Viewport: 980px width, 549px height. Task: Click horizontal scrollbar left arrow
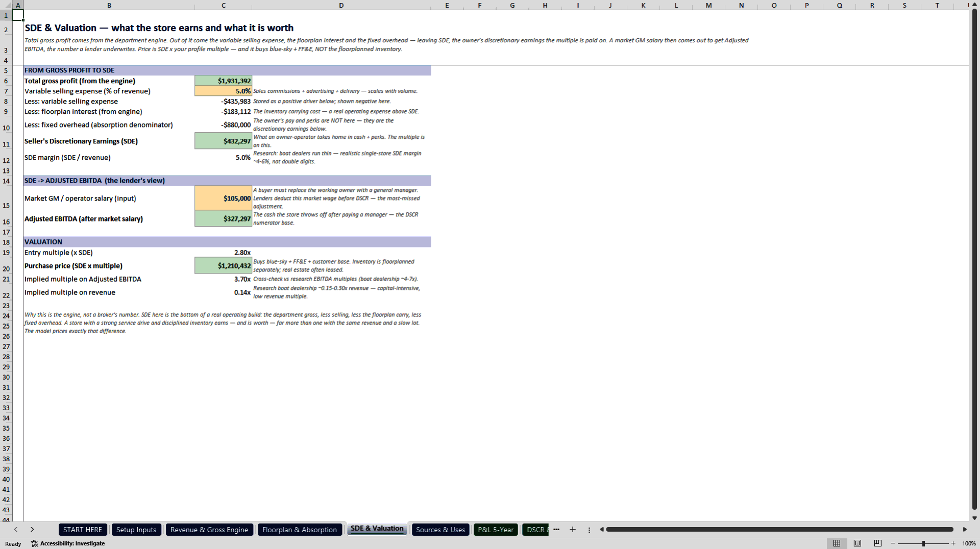(x=602, y=530)
